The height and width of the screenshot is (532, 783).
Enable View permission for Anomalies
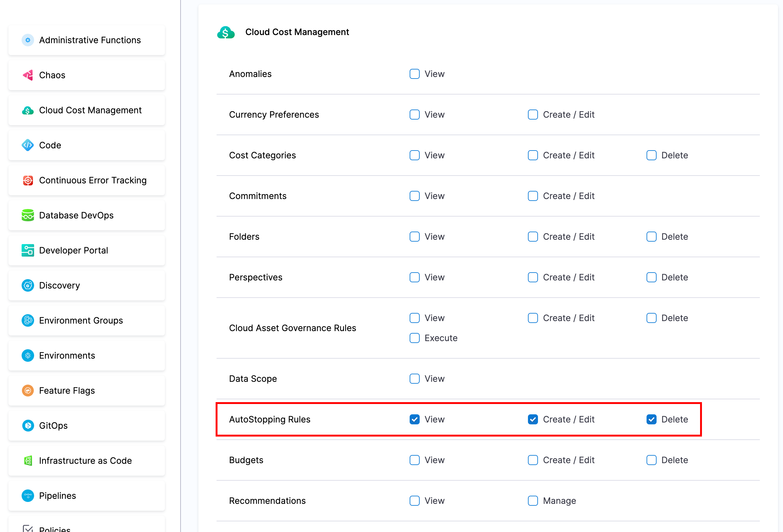414,74
